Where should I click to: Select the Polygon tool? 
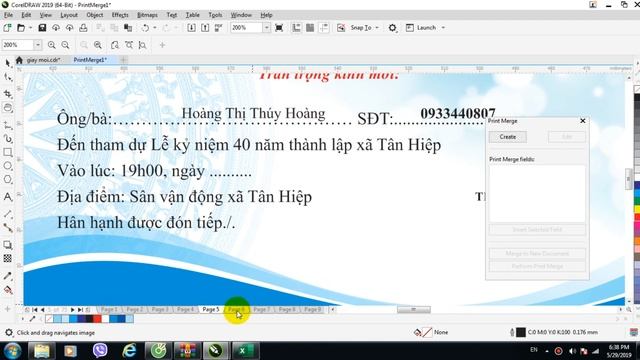(x=7, y=179)
